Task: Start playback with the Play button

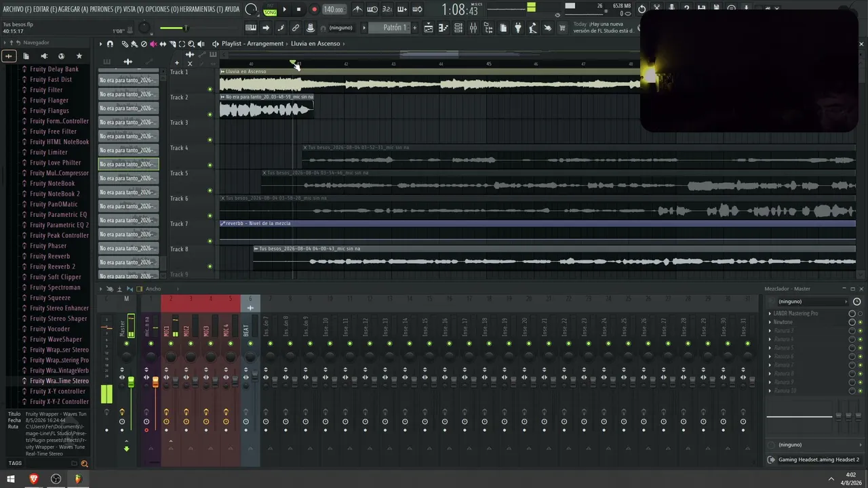Action: click(284, 9)
